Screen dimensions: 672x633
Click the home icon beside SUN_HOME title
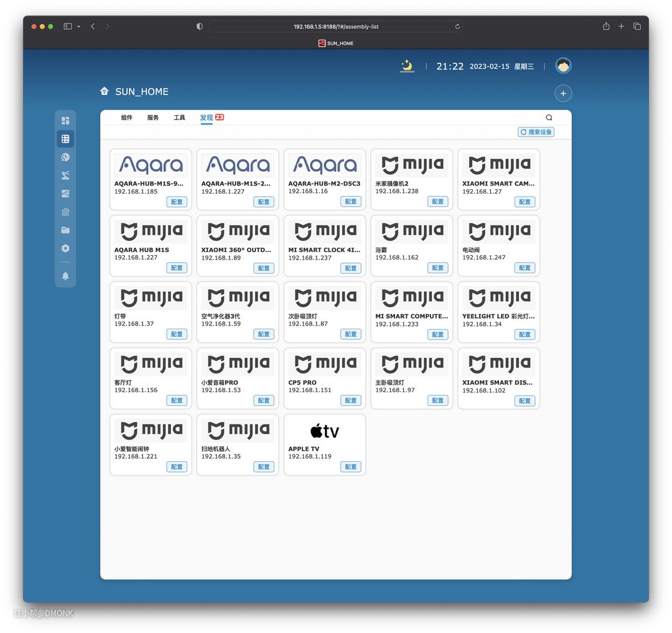[105, 91]
